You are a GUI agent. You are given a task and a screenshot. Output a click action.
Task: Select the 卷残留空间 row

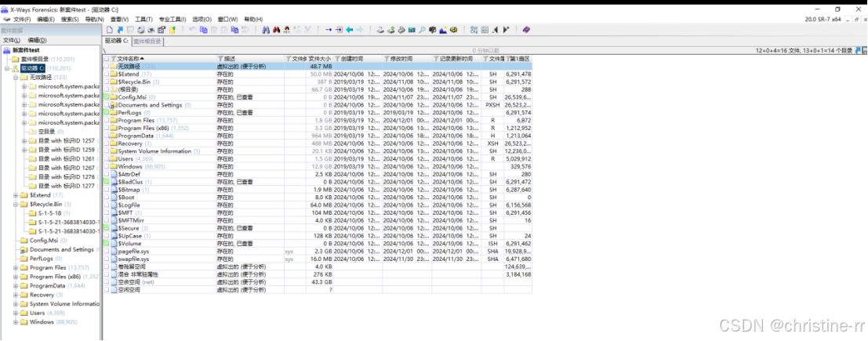point(318,267)
